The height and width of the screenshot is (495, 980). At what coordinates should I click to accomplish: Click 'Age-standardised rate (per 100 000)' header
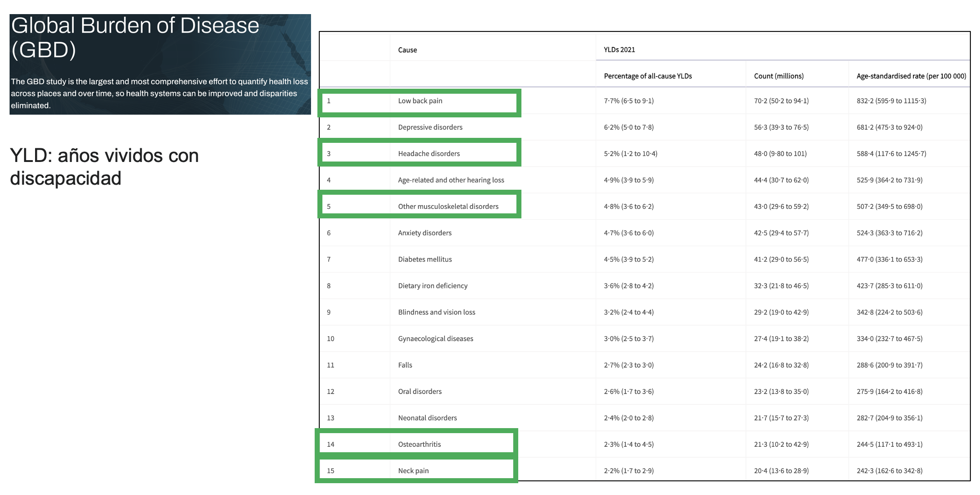pyautogui.click(x=911, y=76)
